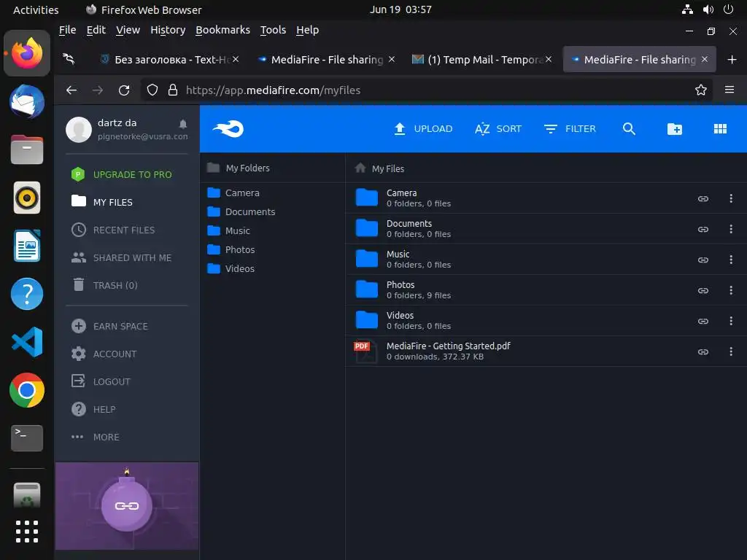Click the create new folder icon

coord(675,128)
